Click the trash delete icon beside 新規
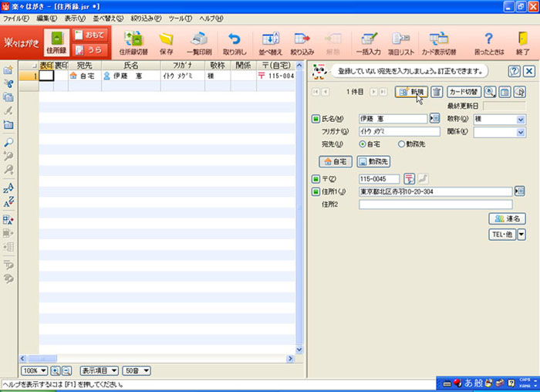 coord(437,92)
